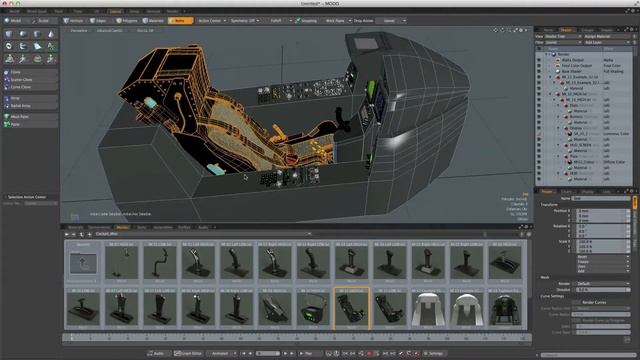The image size is (640, 360).
Task: Switch to Materials selection mode
Action: (x=154, y=20)
